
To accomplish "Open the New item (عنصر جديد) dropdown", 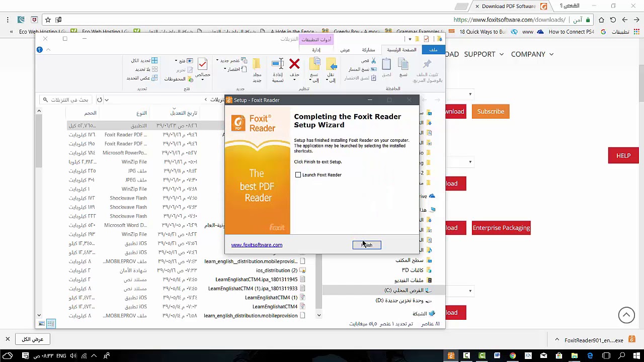I will (x=231, y=61).
